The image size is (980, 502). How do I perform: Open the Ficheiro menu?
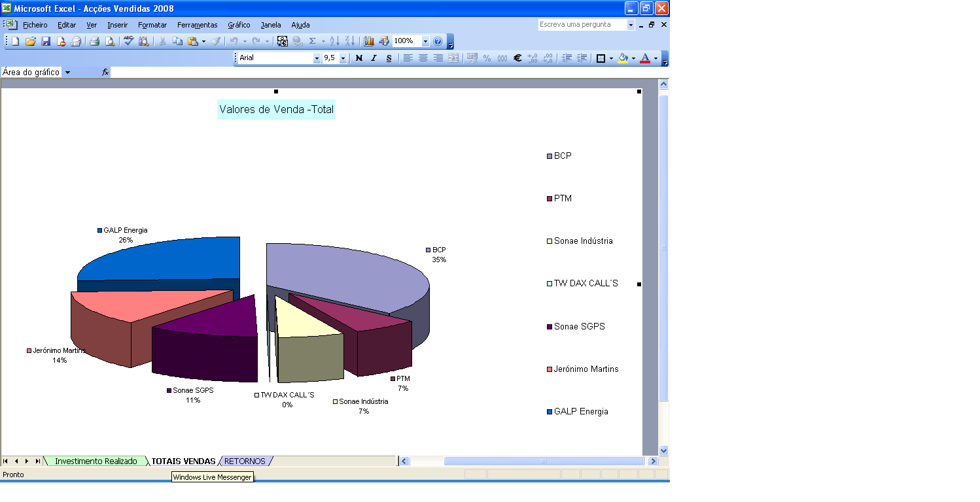[35, 25]
